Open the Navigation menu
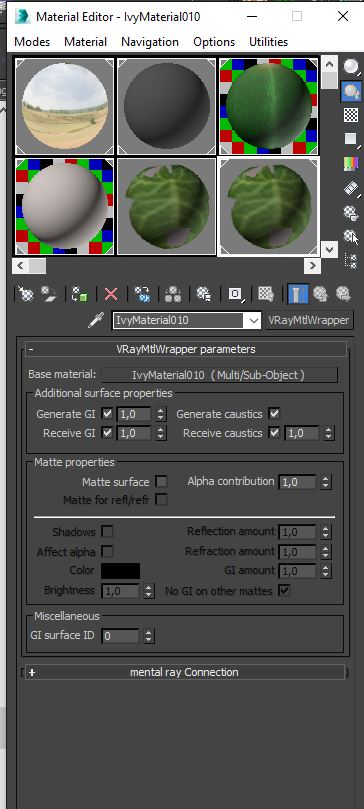364x809 pixels. 150,42
